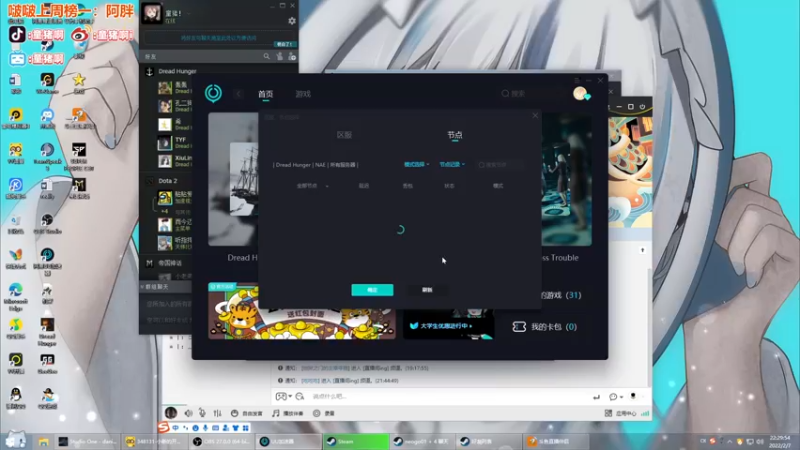800x450 pixels.
Task: Switch to the 游戏 games tab
Action: [x=303, y=94]
